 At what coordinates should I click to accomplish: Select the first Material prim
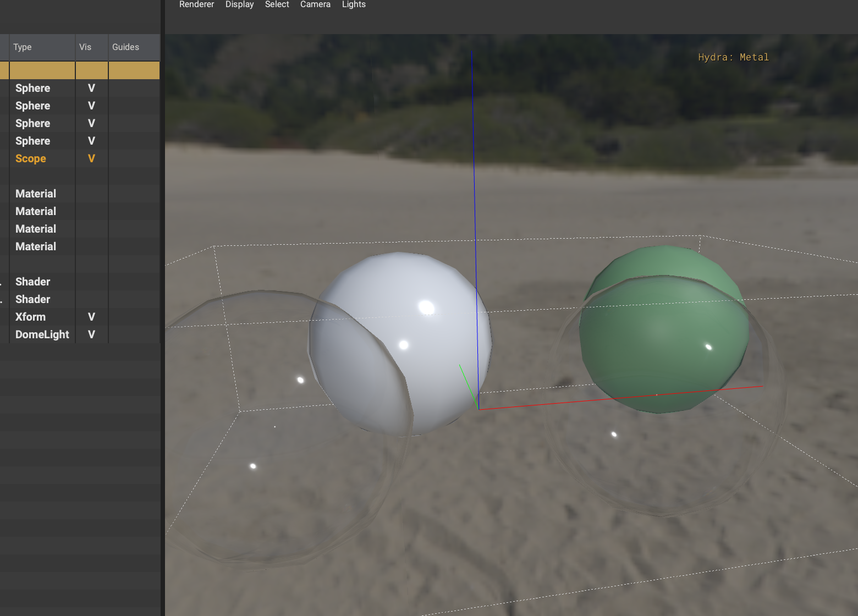coord(36,193)
